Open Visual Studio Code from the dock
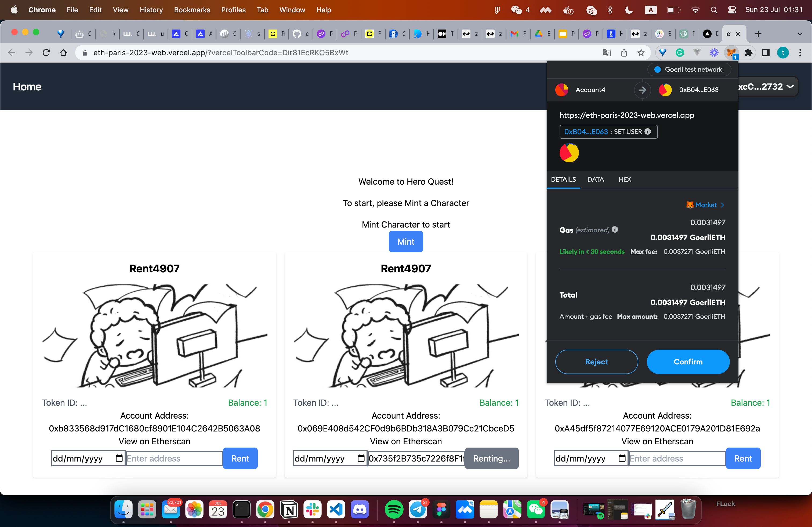This screenshot has width=812, height=527. point(336,510)
